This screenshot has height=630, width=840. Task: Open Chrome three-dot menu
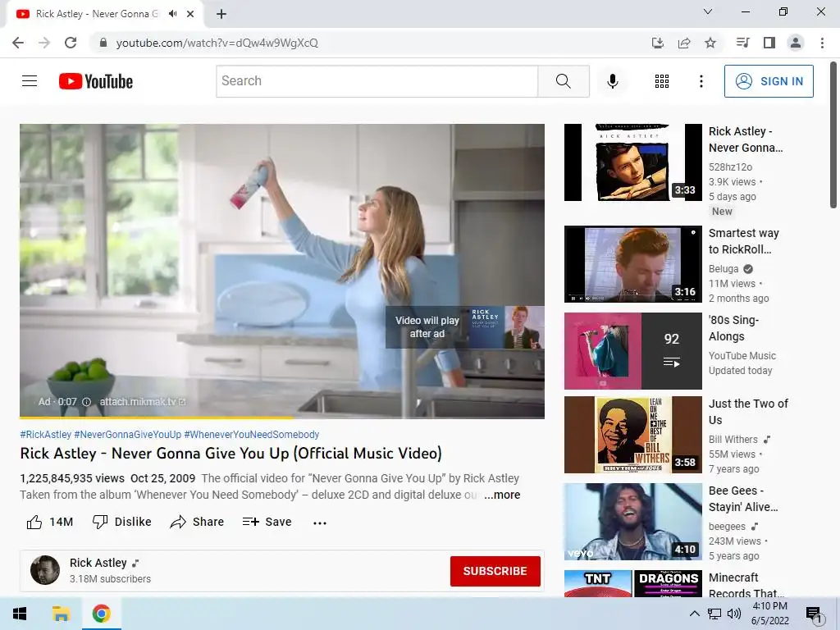coord(822,43)
